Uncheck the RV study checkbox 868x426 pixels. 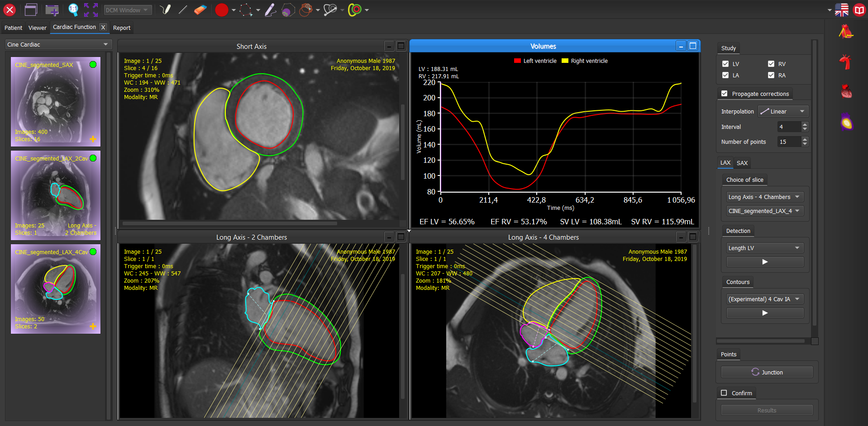pos(771,64)
